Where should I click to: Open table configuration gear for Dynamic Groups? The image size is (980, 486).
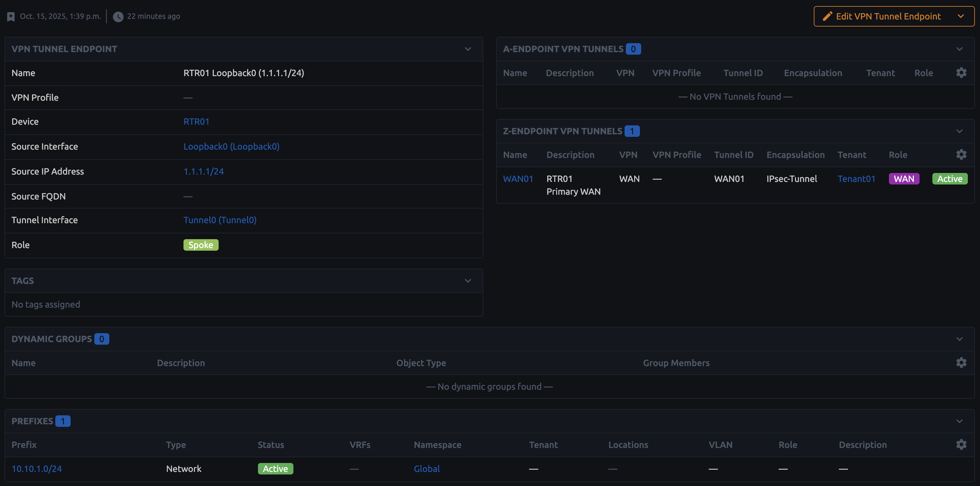coord(961,362)
